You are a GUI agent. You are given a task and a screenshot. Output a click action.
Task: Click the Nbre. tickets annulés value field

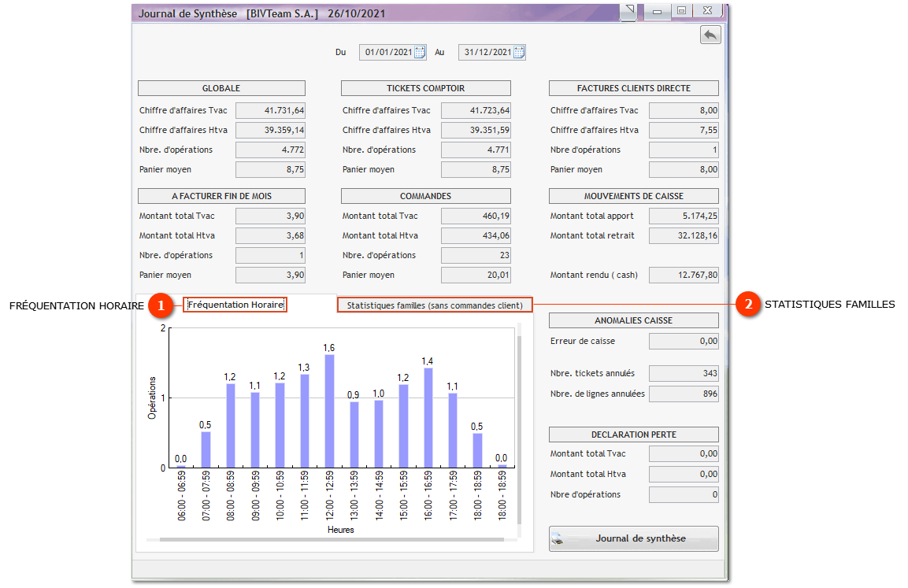coord(684,373)
